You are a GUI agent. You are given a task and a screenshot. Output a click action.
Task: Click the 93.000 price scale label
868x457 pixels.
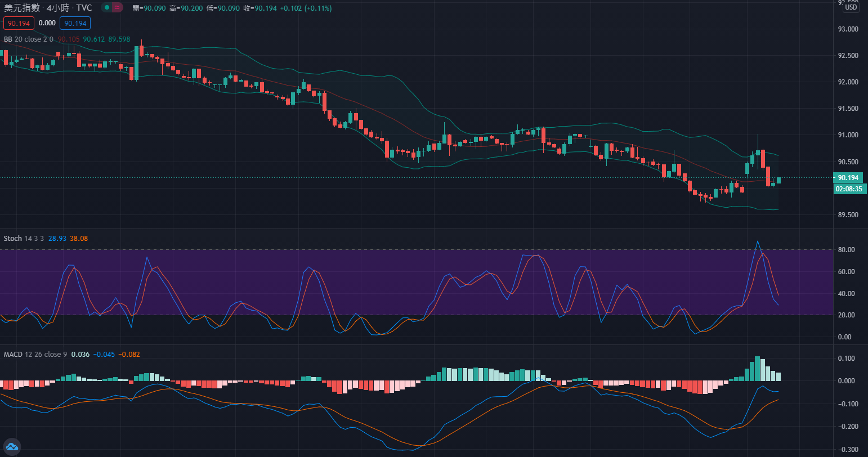point(848,29)
